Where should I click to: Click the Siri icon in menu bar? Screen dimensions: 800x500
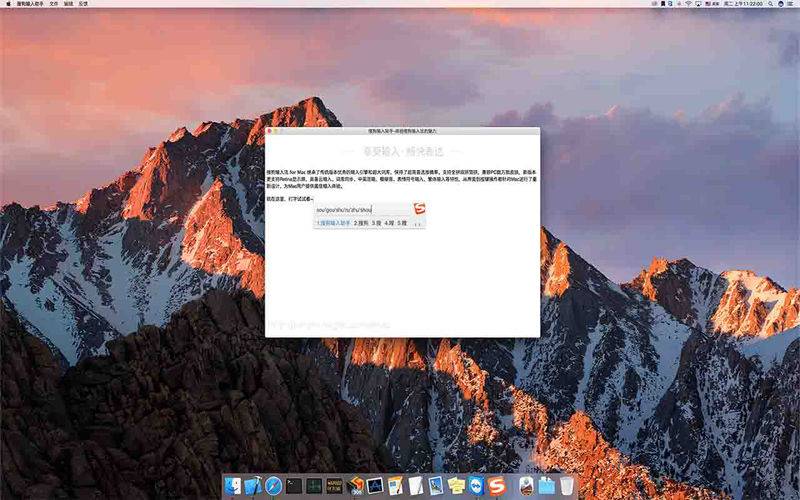[x=781, y=4]
